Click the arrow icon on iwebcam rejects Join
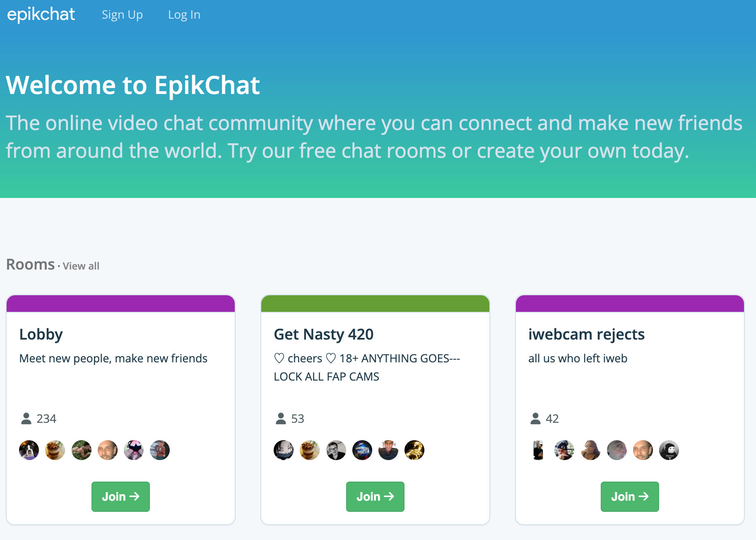Screen dimensions: 756x540 coord(644,497)
